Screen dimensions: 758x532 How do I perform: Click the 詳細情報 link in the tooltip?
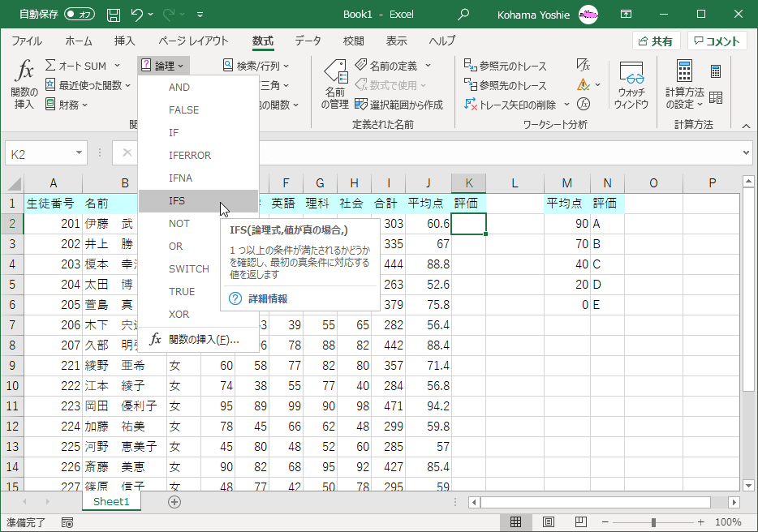point(267,298)
